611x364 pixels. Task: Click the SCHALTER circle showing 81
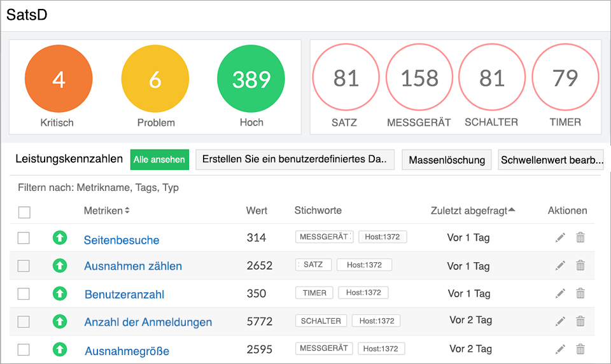pos(492,77)
